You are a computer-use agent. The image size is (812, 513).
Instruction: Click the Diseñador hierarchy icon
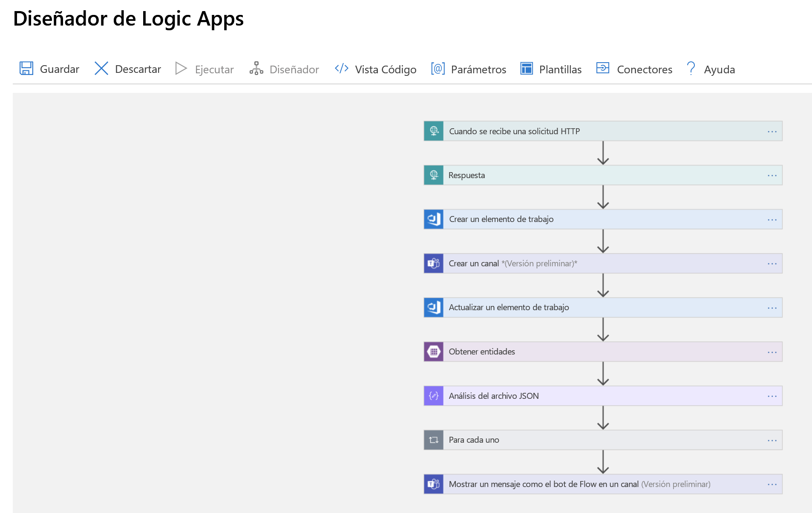point(256,69)
